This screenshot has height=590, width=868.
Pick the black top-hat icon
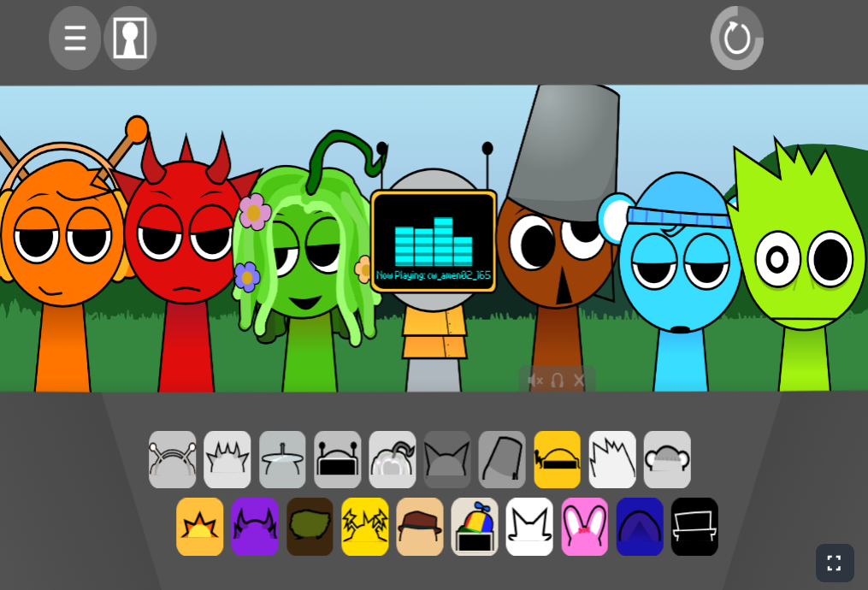(694, 527)
